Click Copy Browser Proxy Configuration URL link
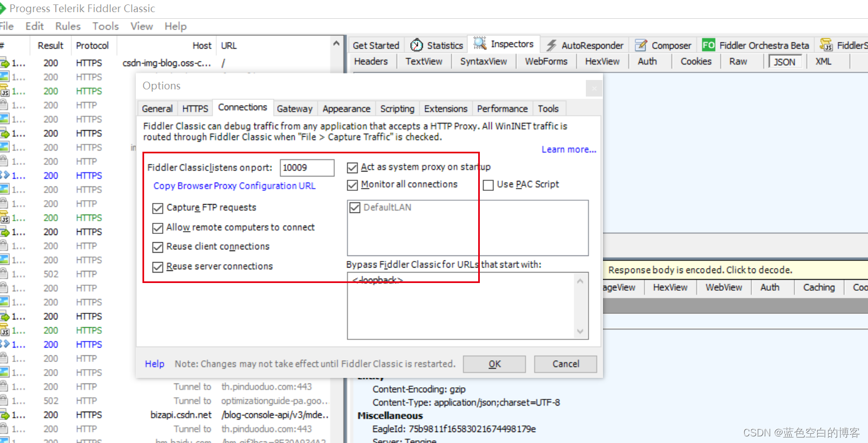868x443 pixels. click(x=235, y=186)
